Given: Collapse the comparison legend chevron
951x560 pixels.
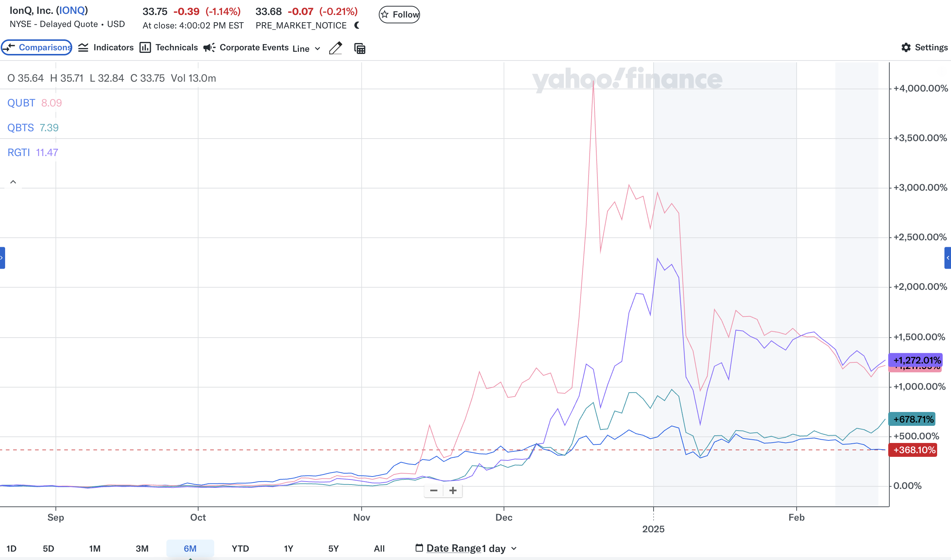Looking at the screenshot, I should [x=13, y=182].
